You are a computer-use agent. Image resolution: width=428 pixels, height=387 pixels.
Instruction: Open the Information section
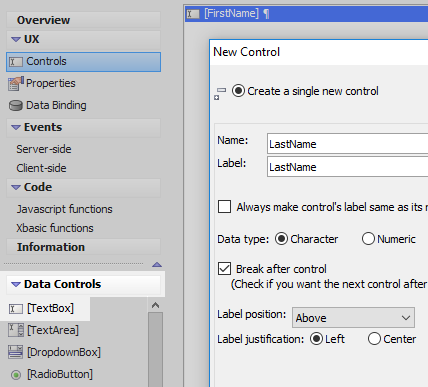pyautogui.click(x=83, y=247)
